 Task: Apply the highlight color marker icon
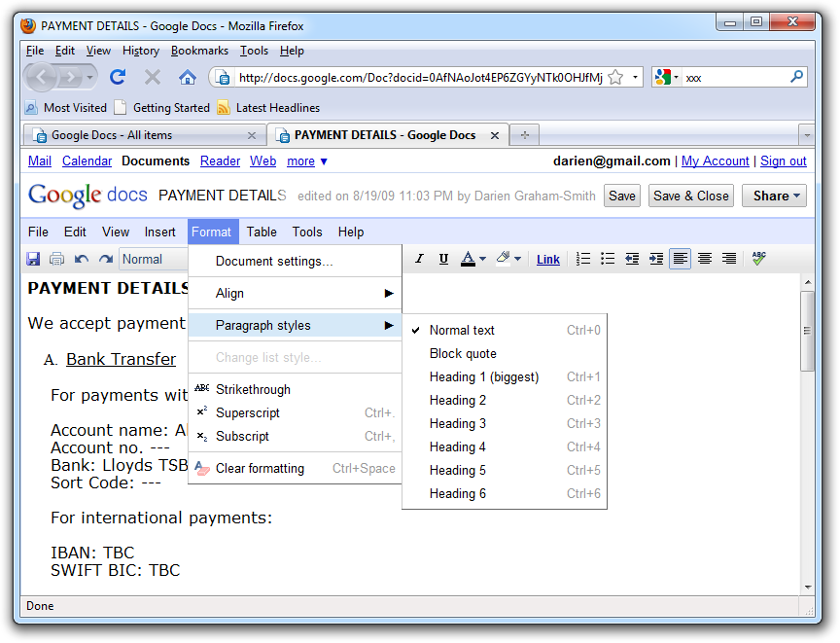pos(503,259)
